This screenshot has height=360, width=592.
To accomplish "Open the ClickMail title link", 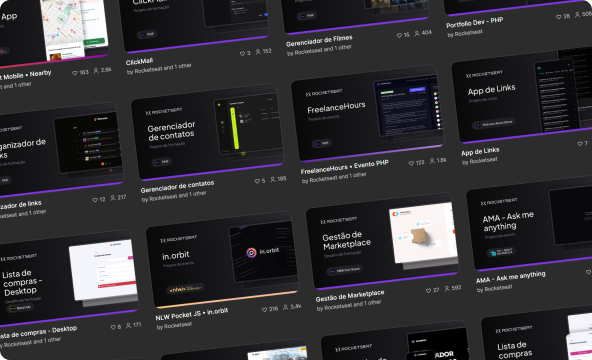I will [x=139, y=61].
